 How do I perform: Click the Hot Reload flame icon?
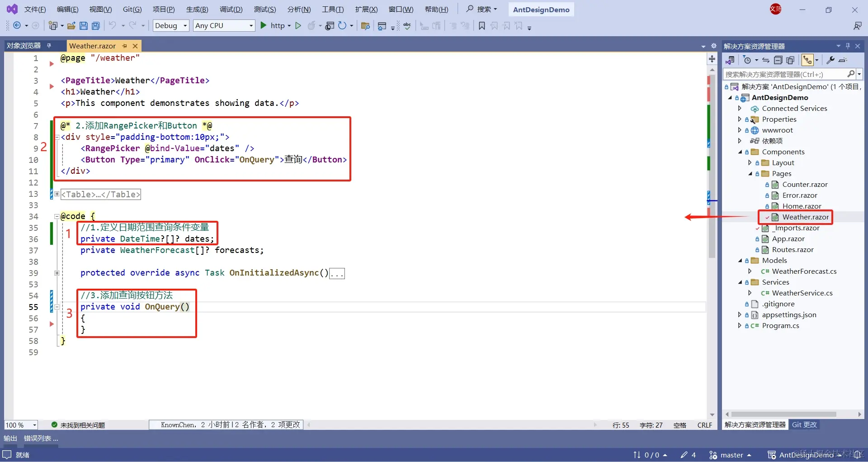click(x=311, y=26)
